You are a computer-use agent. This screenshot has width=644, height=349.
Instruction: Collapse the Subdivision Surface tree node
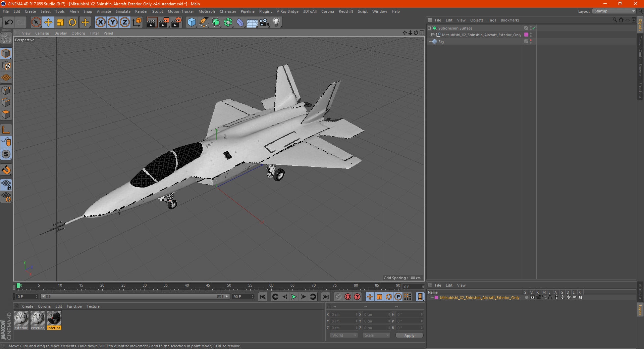pyautogui.click(x=429, y=28)
